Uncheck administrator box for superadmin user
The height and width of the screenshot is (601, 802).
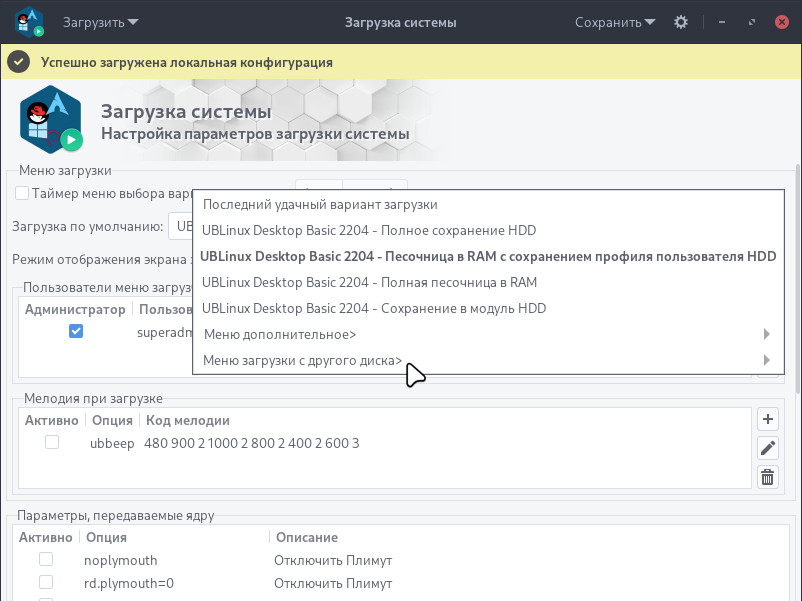[76, 331]
